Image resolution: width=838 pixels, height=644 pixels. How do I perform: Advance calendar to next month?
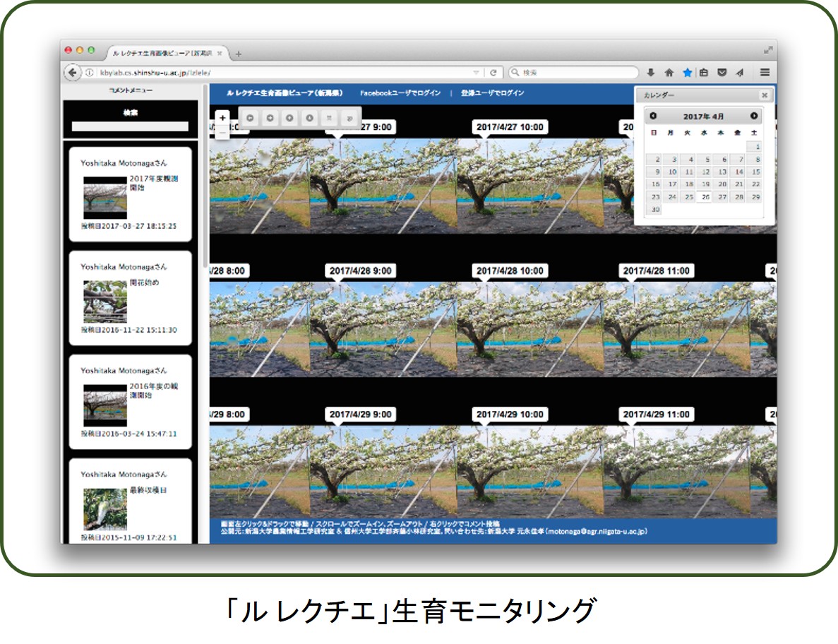[x=754, y=116]
